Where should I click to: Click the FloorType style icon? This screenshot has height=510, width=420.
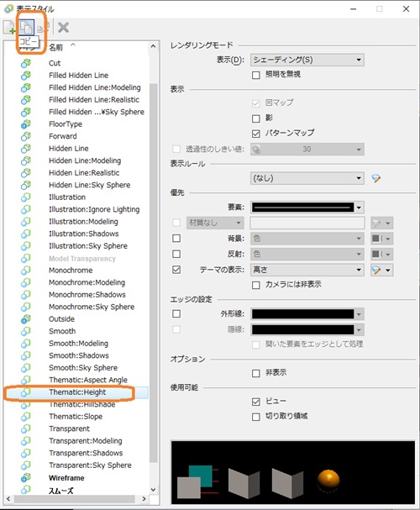click(x=26, y=124)
